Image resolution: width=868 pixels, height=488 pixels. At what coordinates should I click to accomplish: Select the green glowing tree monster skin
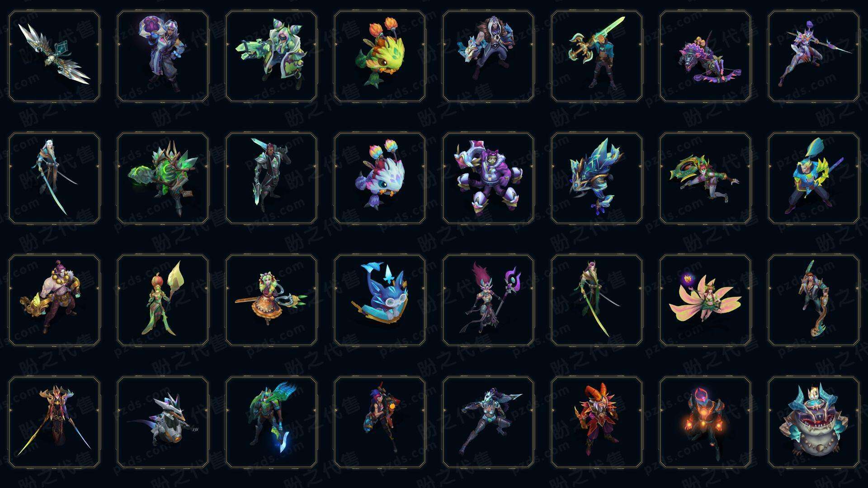point(163,178)
